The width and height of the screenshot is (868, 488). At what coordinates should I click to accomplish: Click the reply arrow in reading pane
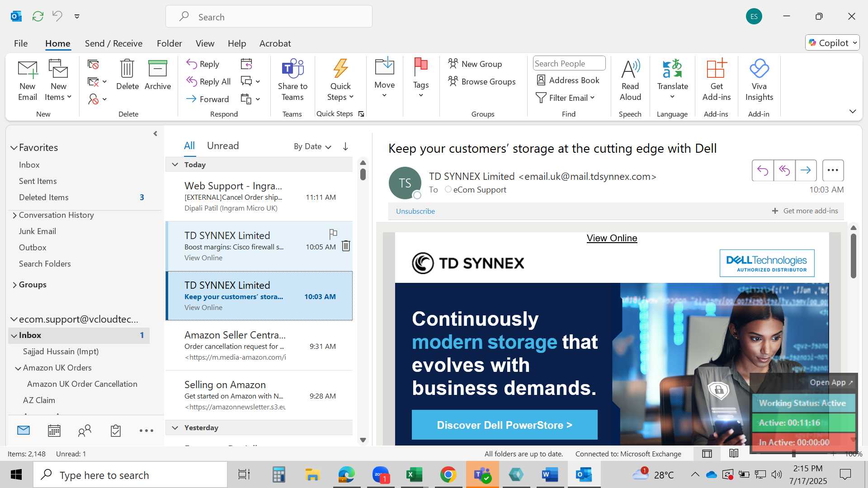pyautogui.click(x=763, y=170)
